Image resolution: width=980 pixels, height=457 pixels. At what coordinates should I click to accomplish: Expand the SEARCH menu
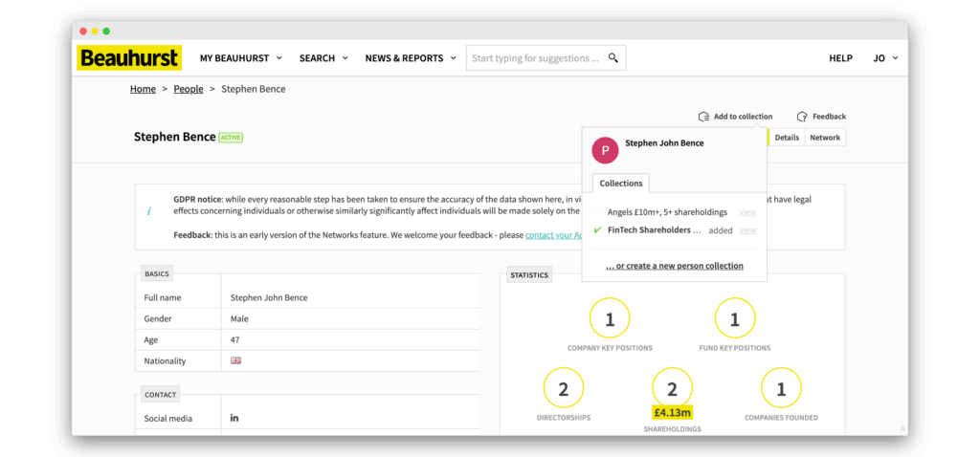coord(323,58)
